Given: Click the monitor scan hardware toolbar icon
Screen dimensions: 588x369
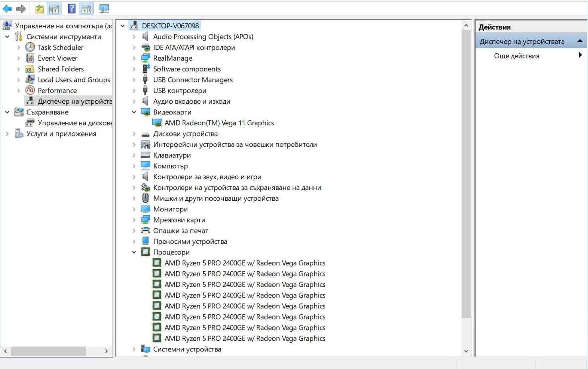Looking at the screenshot, I should click(x=104, y=9).
